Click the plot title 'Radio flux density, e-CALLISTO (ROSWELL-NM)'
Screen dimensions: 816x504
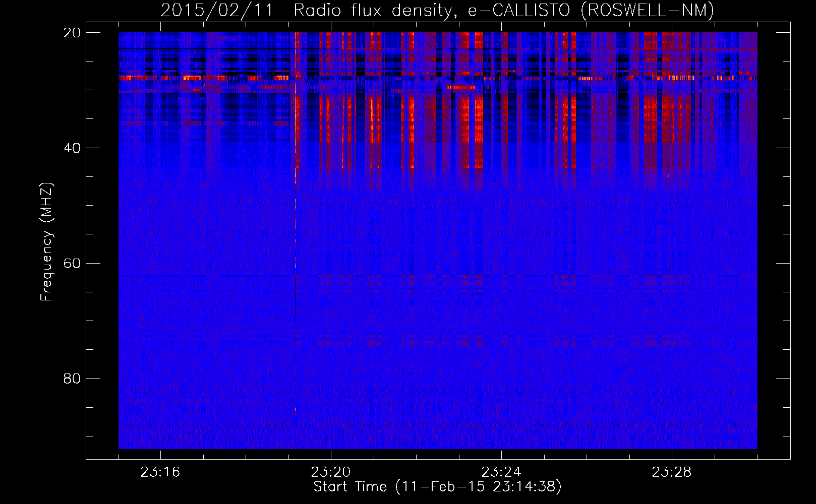click(504, 10)
